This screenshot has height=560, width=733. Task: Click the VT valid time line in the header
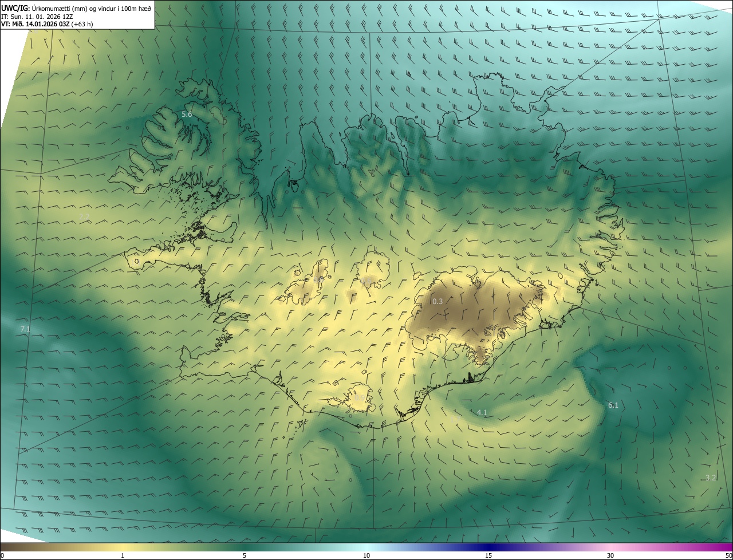(47, 24)
